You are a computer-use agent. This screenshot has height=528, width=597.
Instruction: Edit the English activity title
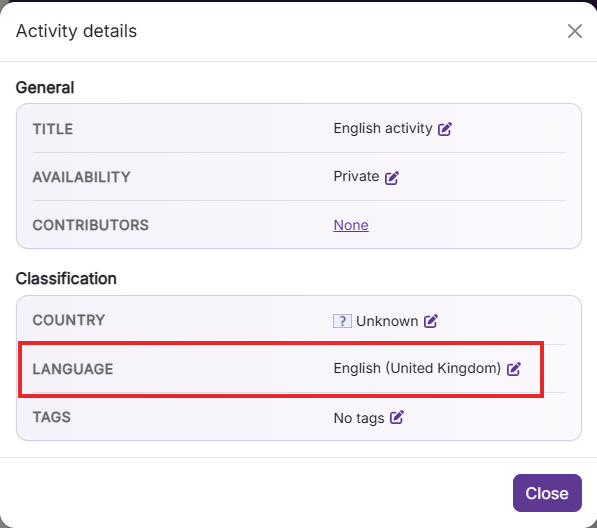tap(444, 129)
